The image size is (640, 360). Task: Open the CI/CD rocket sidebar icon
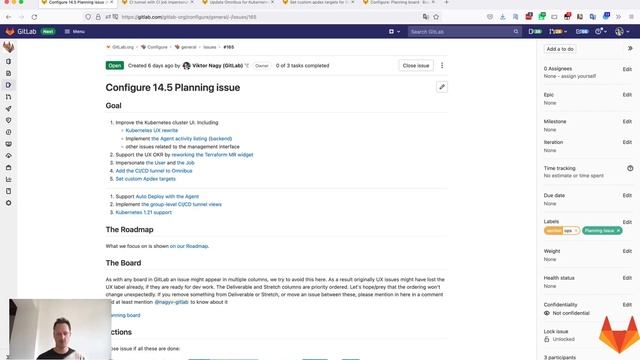[x=9, y=109]
